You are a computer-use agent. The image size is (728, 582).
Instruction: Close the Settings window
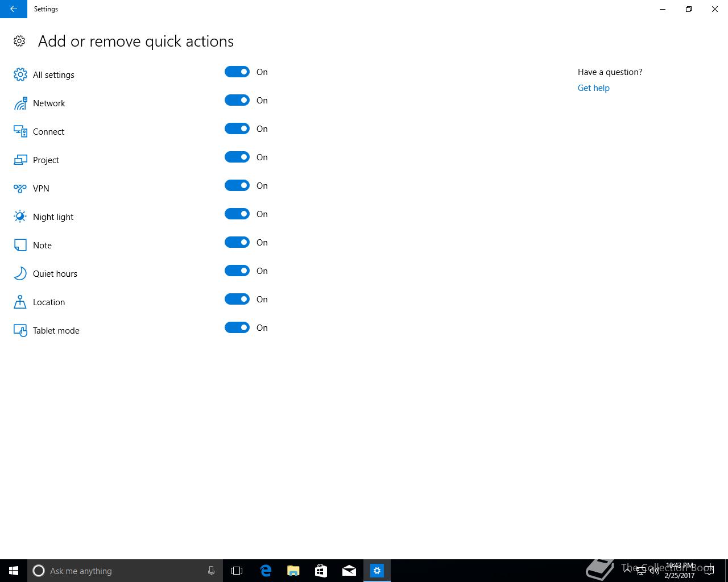pyautogui.click(x=715, y=9)
